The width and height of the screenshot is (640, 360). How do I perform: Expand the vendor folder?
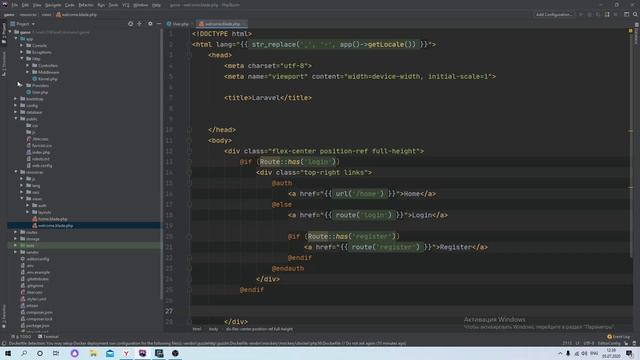coord(16,252)
